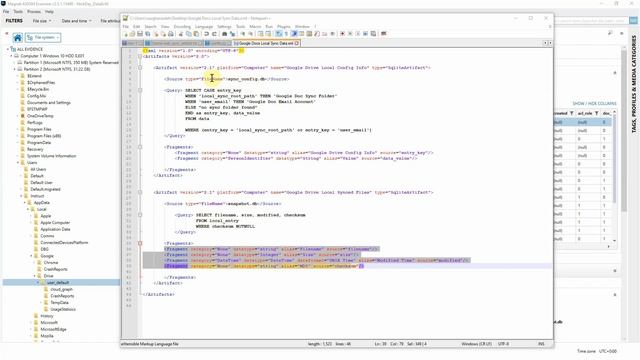Select the $Recycle.Bin folder
The width and height of the screenshot is (640, 360).
(x=38, y=89)
